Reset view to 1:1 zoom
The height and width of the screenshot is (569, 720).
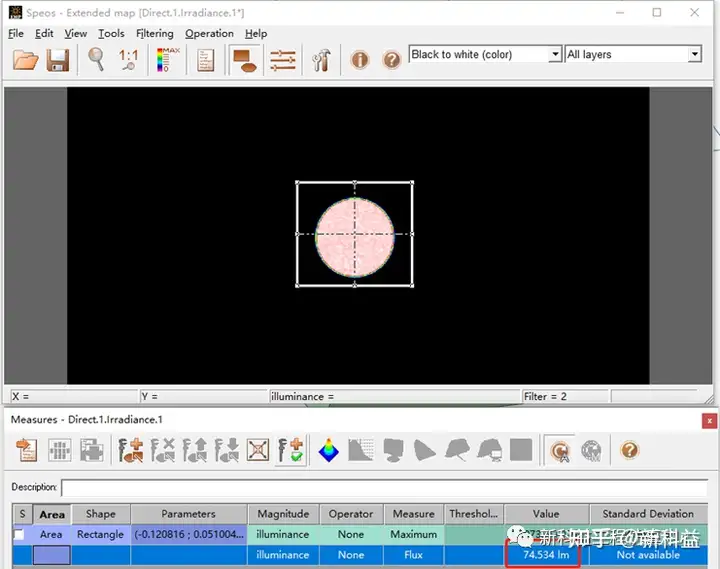point(128,60)
